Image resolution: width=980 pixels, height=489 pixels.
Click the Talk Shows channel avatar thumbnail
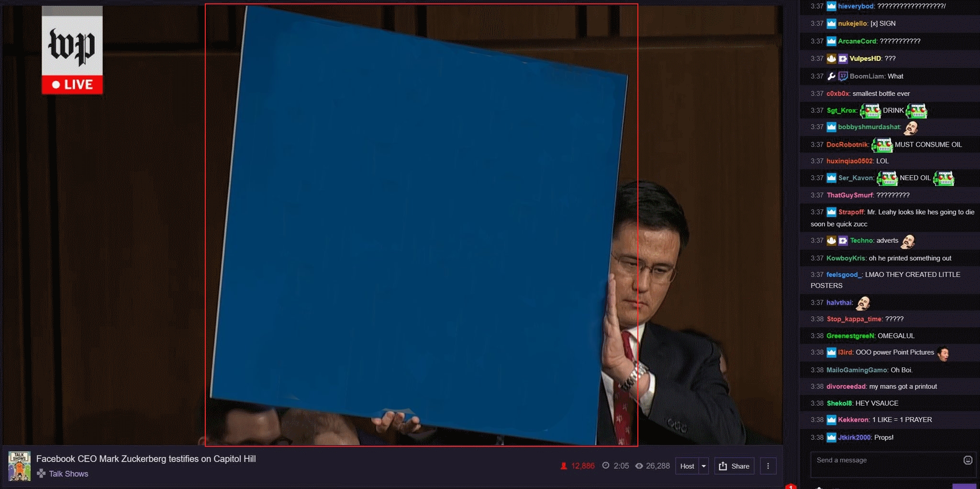click(20, 466)
